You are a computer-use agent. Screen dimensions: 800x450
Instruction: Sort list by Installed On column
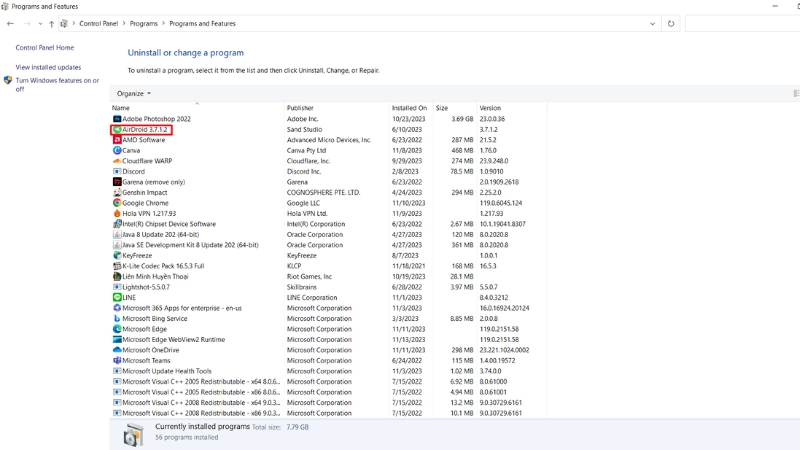pyautogui.click(x=411, y=108)
